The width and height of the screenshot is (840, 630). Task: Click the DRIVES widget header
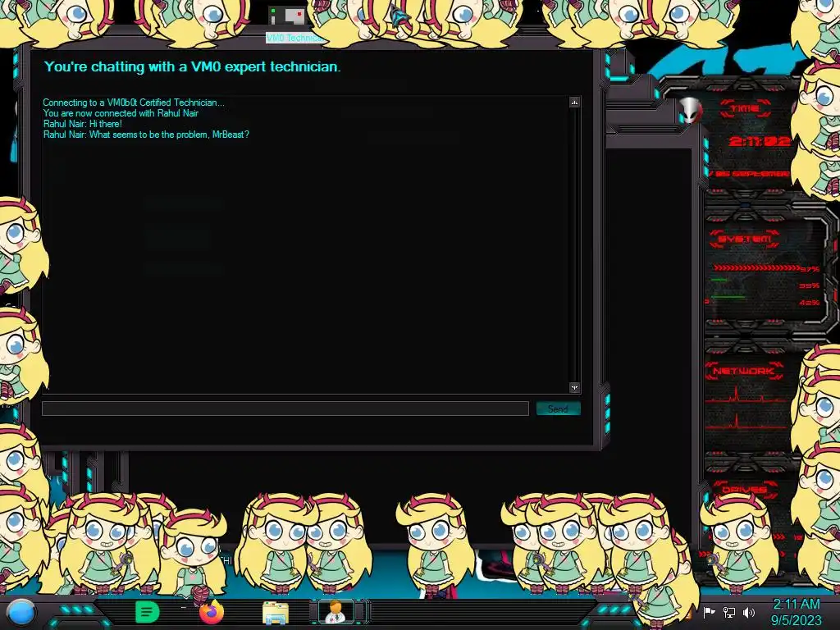tap(743, 490)
